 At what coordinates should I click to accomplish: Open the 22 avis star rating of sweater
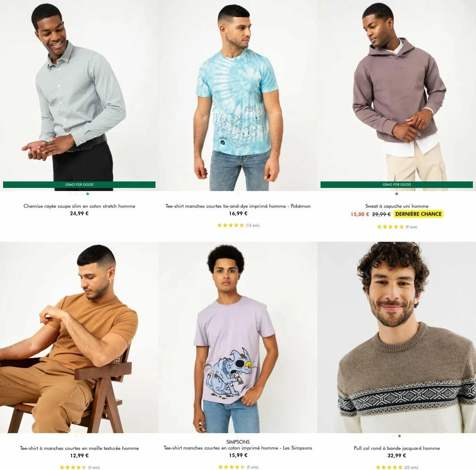[397, 467]
